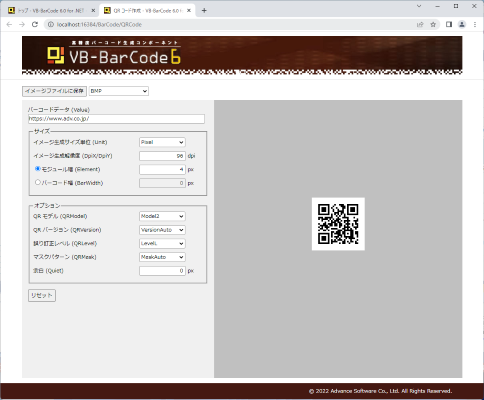Click the disabled BarWidth value field

(x=162, y=183)
